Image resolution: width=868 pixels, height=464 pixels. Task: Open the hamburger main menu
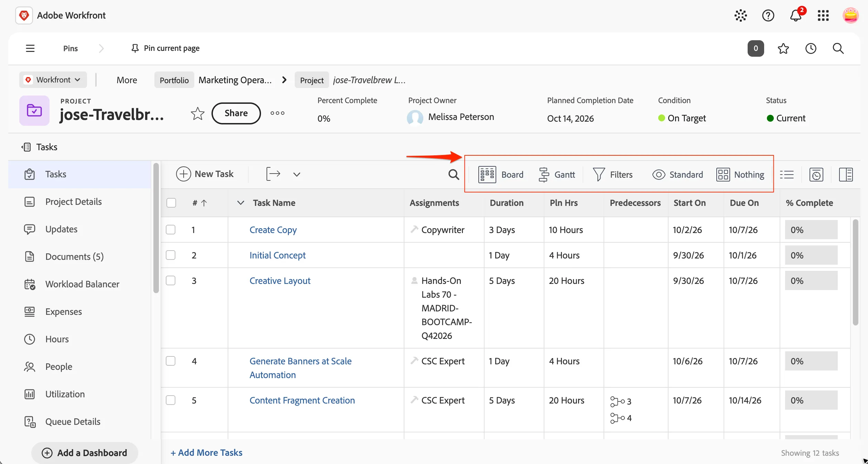pos(30,48)
